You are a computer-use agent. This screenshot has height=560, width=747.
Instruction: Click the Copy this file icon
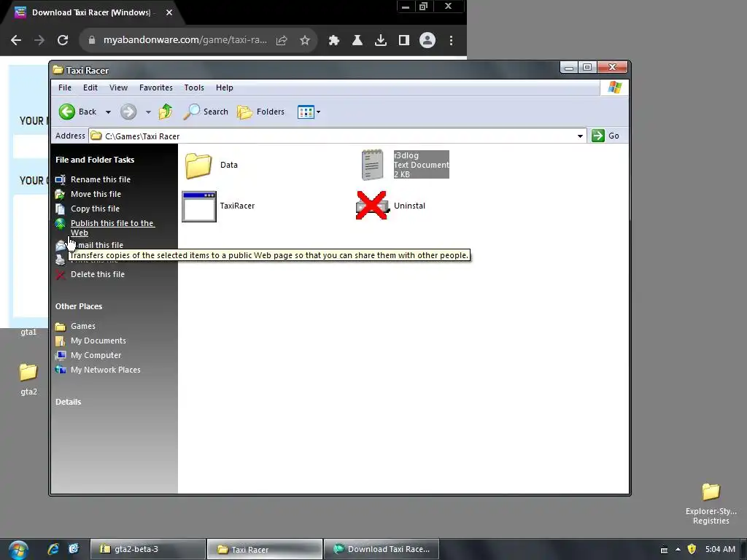pyautogui.click(x=60, y=209)
